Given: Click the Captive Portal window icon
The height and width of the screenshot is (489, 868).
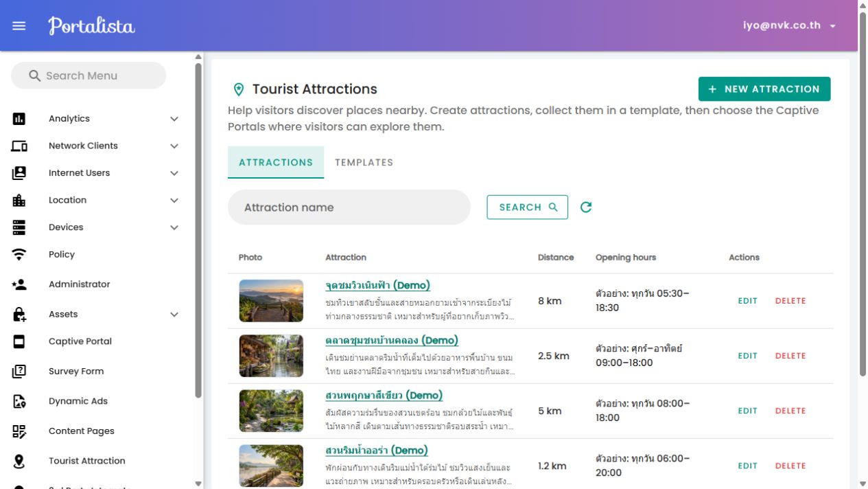Looking at the screenshot, I should pyautogui.click(x=19, y=341).
